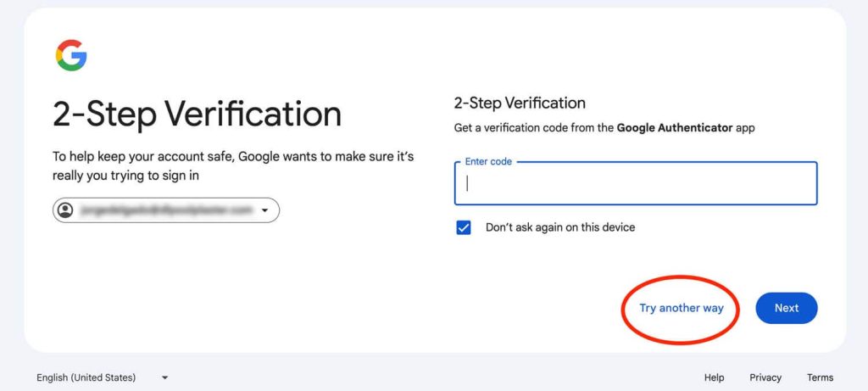Open the English (United States) language selector
Viewport: 868px width, 391px height.
(x=86, y=377)
